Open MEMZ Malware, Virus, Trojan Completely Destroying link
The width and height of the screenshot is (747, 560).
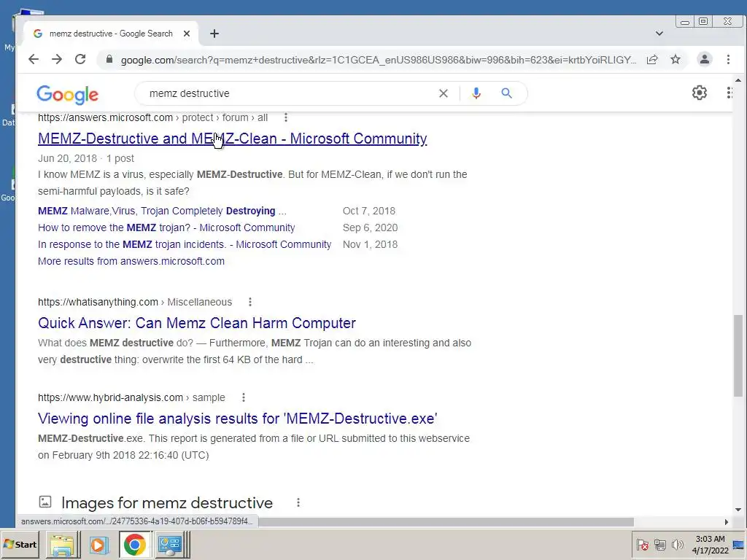[x=163, y=211]
